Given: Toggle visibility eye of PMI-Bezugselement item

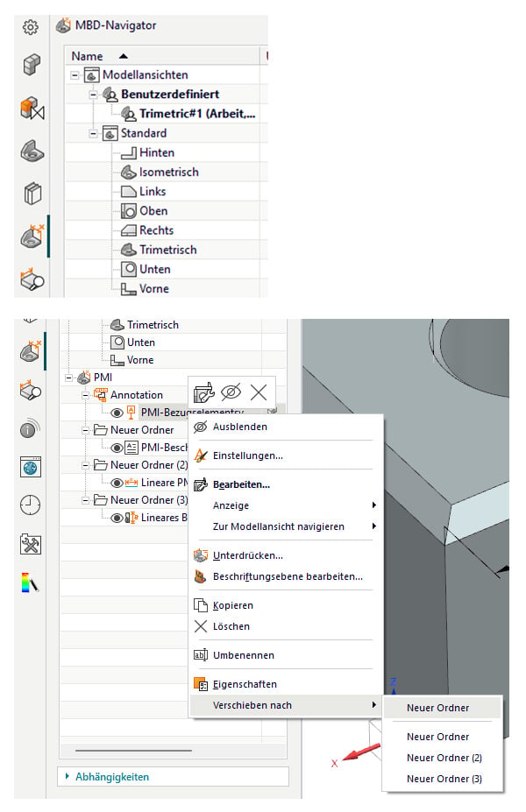Looking at the screenshot, I should coord(117,413).
